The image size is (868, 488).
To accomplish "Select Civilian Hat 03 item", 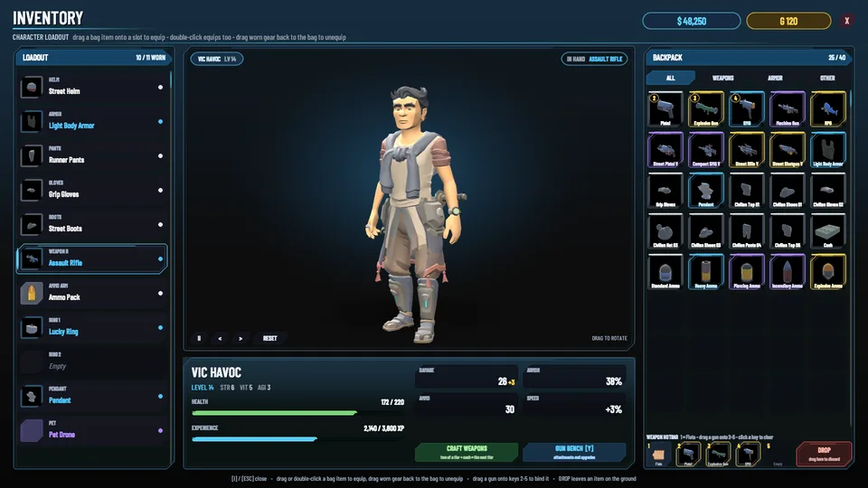I will pyautogui.click(x=665, y=231).
